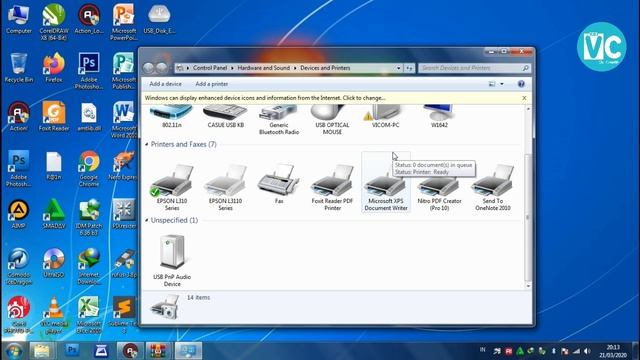640x360 pixels.
Task: Open Windows Explorer from the taskbar
Action: click(41, 351)
